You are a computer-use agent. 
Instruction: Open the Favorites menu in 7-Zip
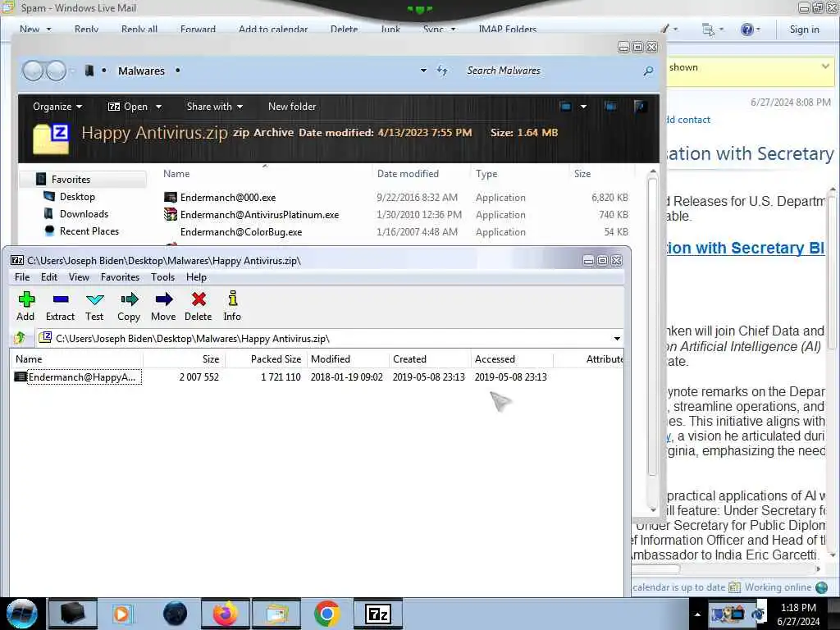(x=120, y=277)
